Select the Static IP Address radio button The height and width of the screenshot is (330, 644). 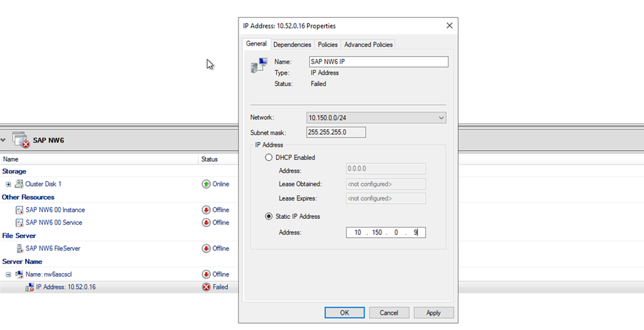point(269,216)
